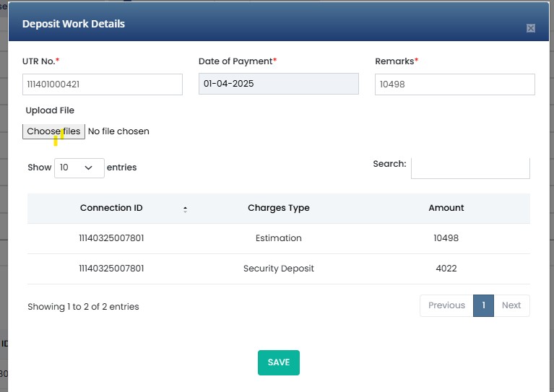The width and height of the screenshot is (554, 392).
Task: Go to the Previous page
Action: click(446, 305)
